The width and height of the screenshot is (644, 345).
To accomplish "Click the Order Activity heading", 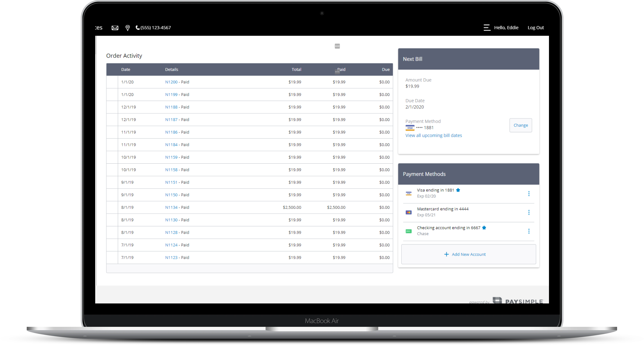I will (x=124, y=56).
